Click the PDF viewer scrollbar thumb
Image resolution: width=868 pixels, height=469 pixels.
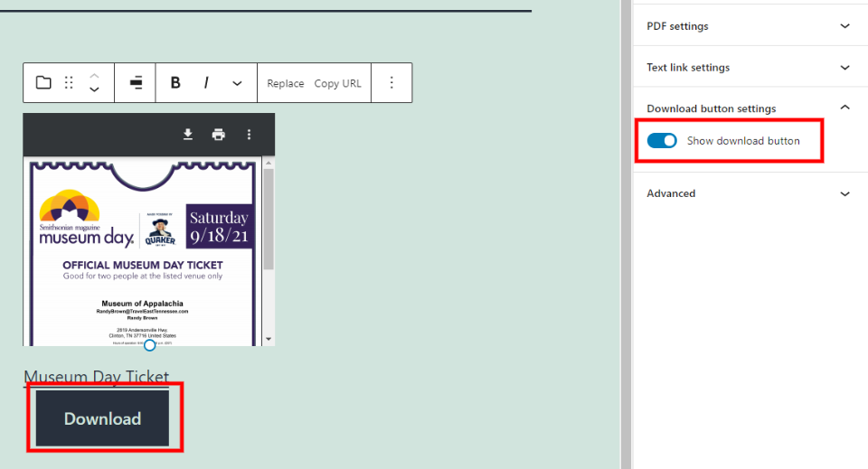(269, 219)
